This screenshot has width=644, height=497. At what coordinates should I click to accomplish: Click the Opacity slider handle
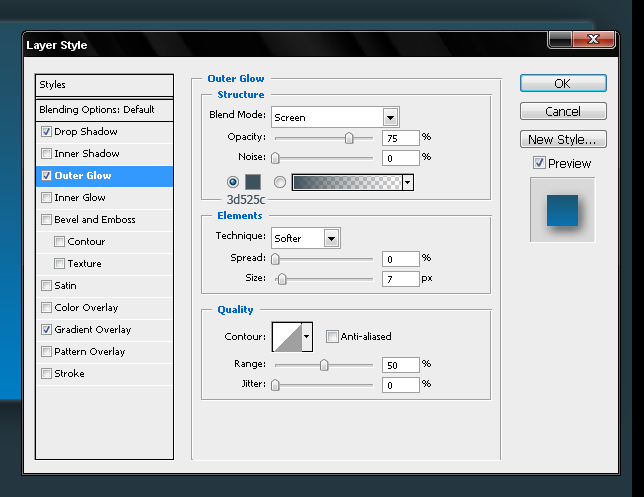click(x=349, y=139)
